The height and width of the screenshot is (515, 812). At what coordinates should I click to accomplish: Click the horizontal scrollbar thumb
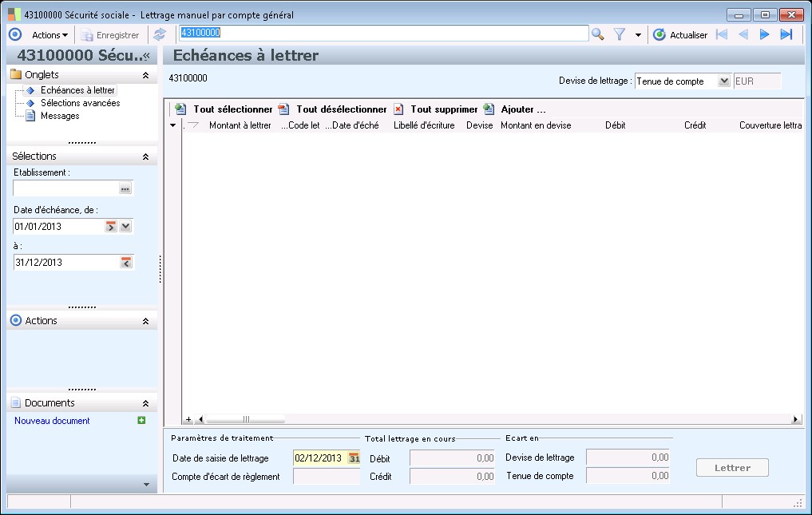245,419
